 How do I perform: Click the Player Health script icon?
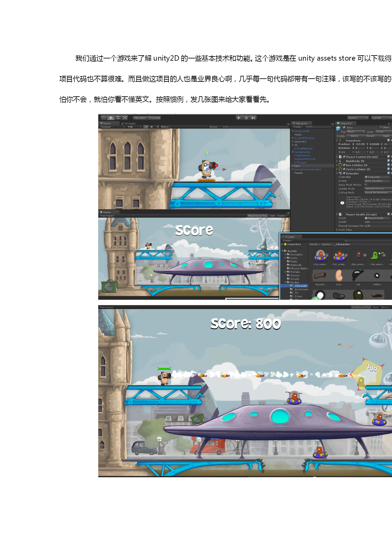point(340,214)
